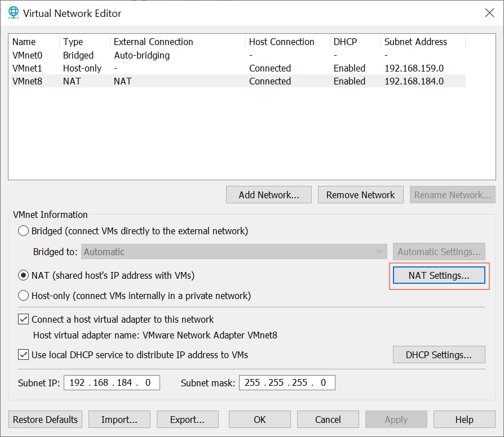
Task: Select the VMnet1 network row
Action: click(238, 68)
